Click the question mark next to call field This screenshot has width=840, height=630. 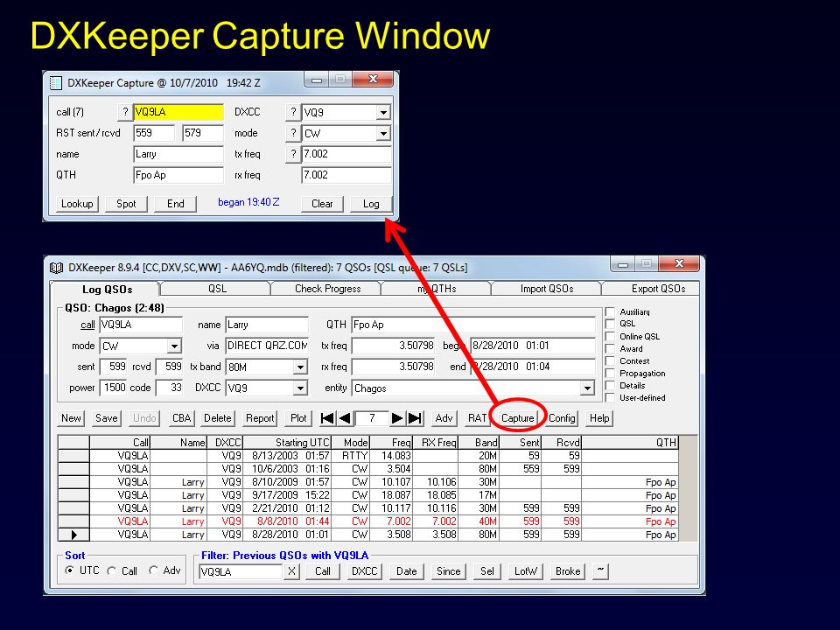tap(125, 112)
